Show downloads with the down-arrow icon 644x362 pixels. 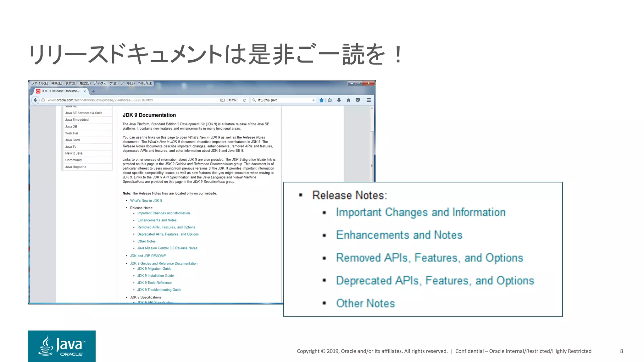pos(339,100)
